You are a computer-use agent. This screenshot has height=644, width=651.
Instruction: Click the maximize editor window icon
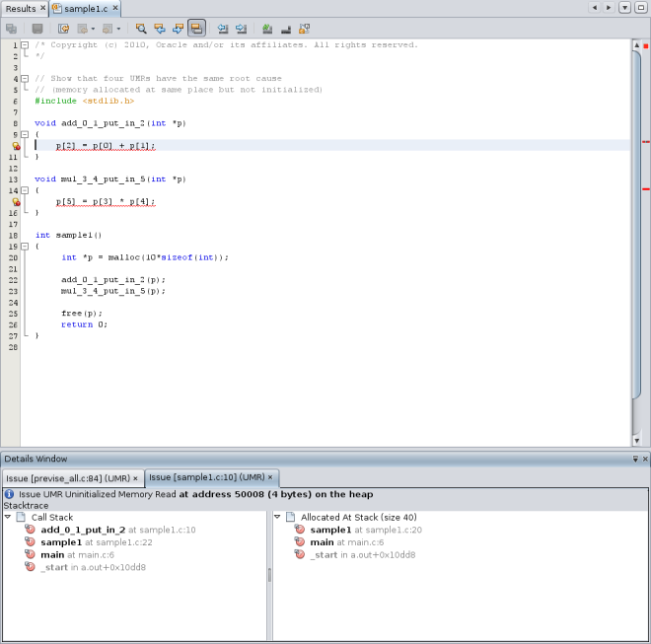[x=640, y=8]
